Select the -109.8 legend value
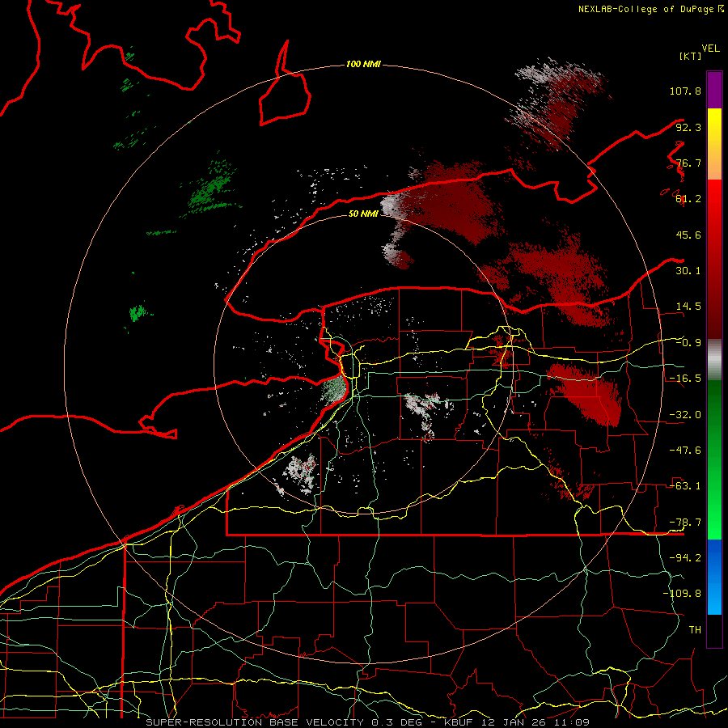728x728 pixels. 683,594
